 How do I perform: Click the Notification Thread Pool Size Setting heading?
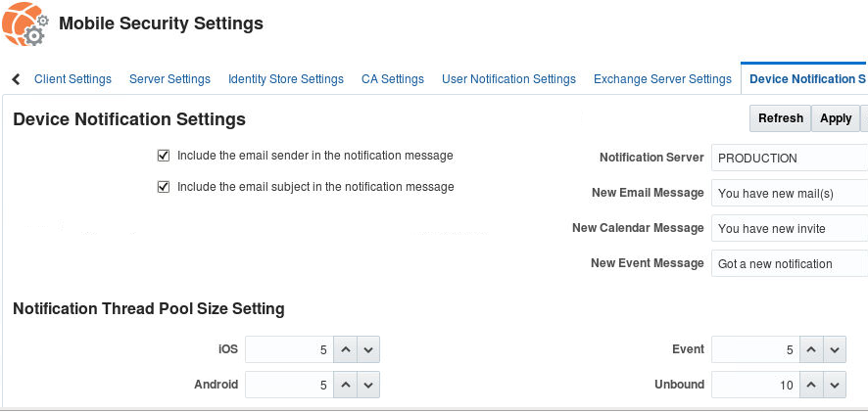(x=148, y=308)
